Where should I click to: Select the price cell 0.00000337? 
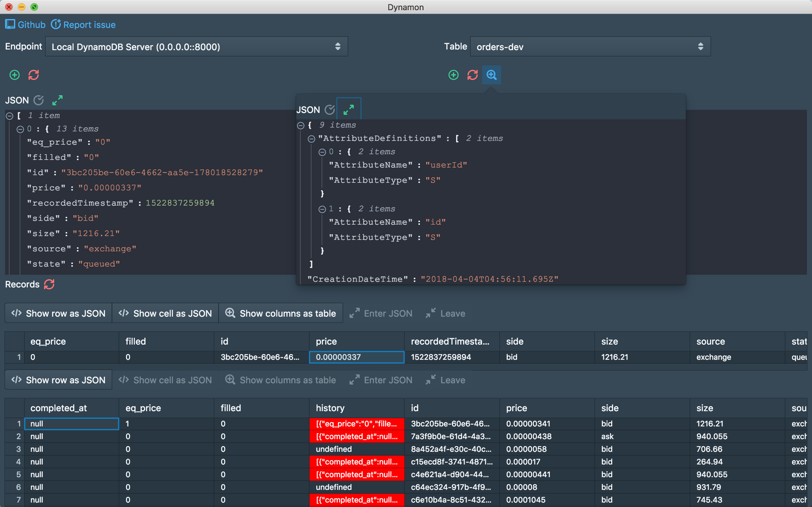tap(357, 357)
